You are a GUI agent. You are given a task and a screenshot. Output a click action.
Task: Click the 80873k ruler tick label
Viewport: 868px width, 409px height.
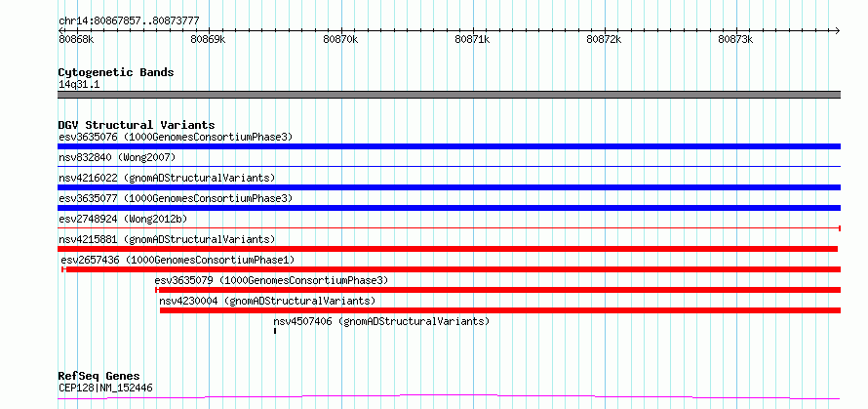click(x=735, y=39)
